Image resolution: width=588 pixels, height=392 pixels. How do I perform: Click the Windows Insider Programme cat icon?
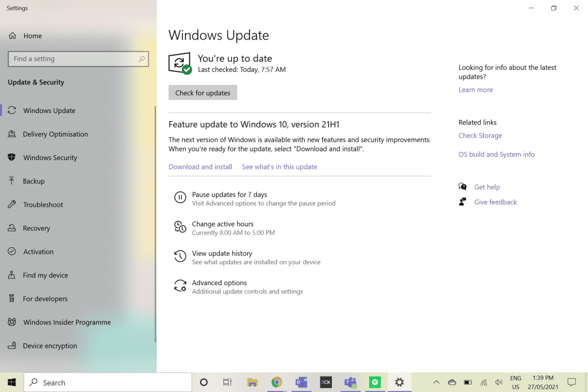point(12,322)
